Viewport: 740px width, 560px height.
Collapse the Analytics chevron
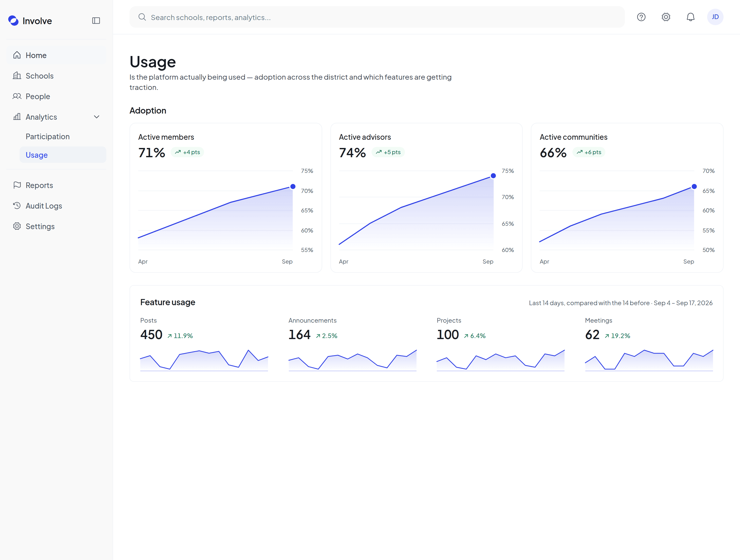point(97,117)
